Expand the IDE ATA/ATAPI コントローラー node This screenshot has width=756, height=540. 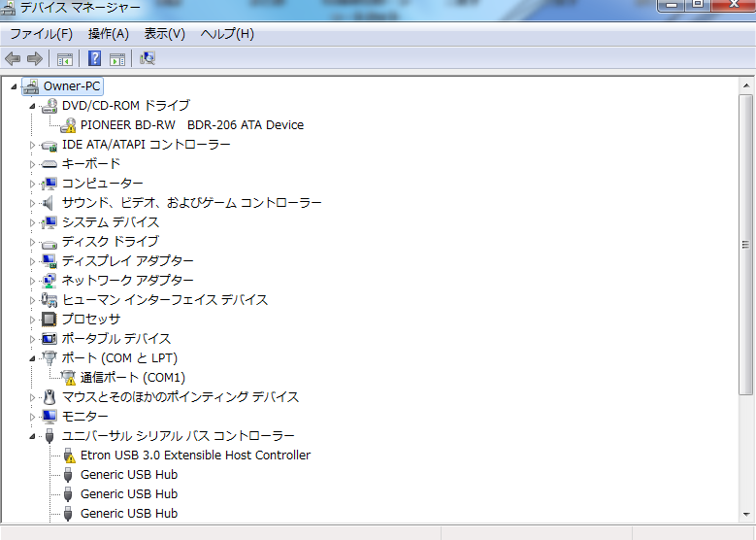tap(32, 145)
